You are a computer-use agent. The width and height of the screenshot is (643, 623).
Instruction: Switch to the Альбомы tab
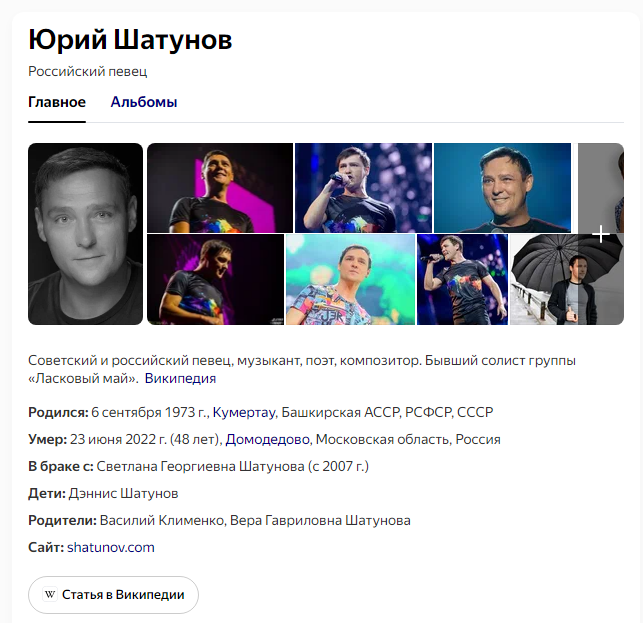[144, 102]
